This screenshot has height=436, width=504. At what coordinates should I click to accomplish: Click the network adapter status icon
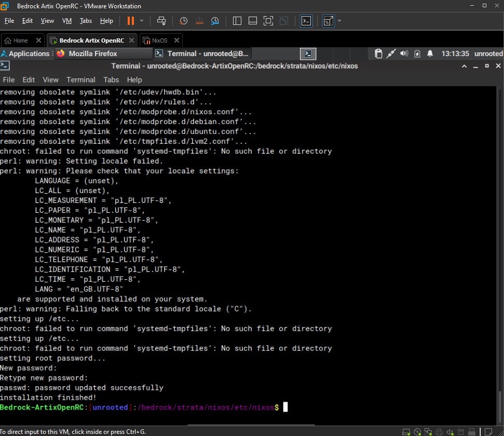[428, 432]
